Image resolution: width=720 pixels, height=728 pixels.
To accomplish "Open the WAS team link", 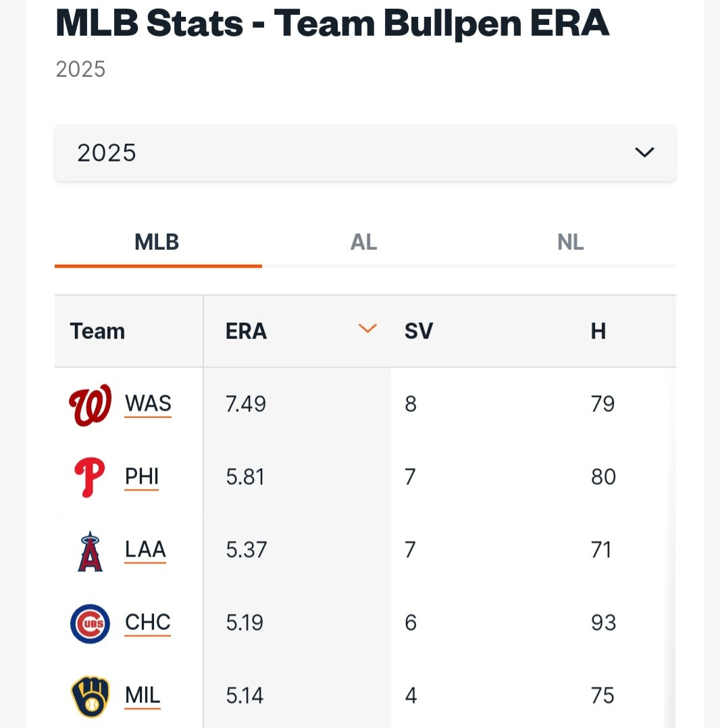I will [148, 404].
